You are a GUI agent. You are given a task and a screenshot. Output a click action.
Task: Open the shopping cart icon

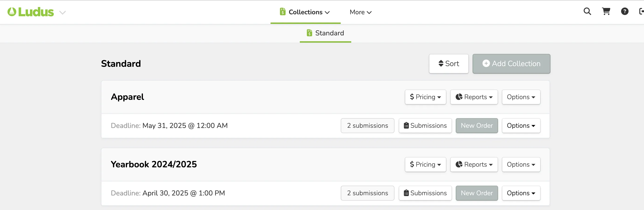tap(606, 11)
